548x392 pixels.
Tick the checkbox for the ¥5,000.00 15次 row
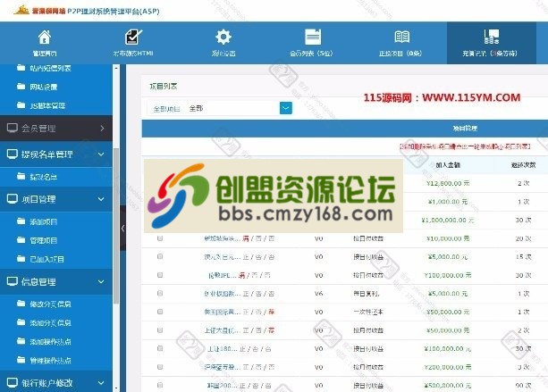pyautogui.click(x=160, y=256)
